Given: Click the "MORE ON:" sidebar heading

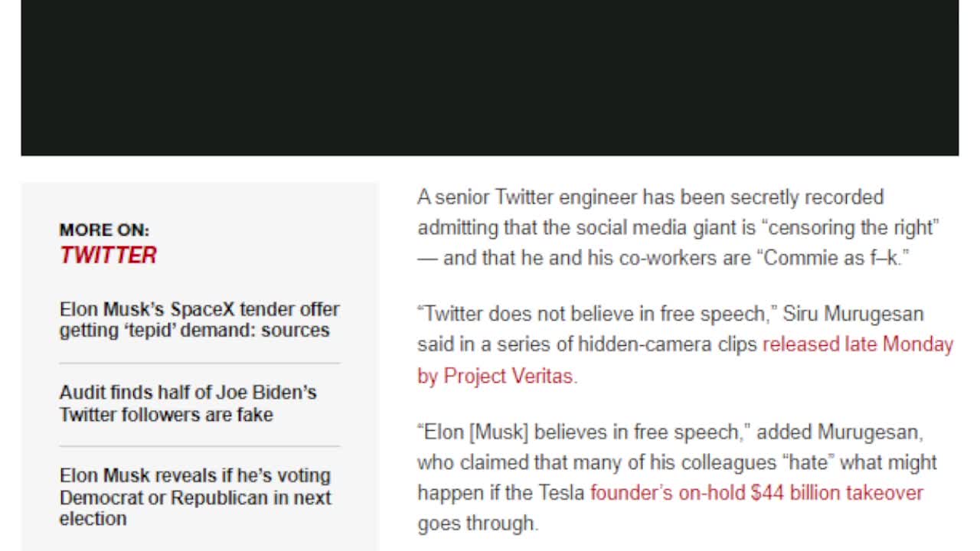Looking at the screenshot, I should (104, 230).
